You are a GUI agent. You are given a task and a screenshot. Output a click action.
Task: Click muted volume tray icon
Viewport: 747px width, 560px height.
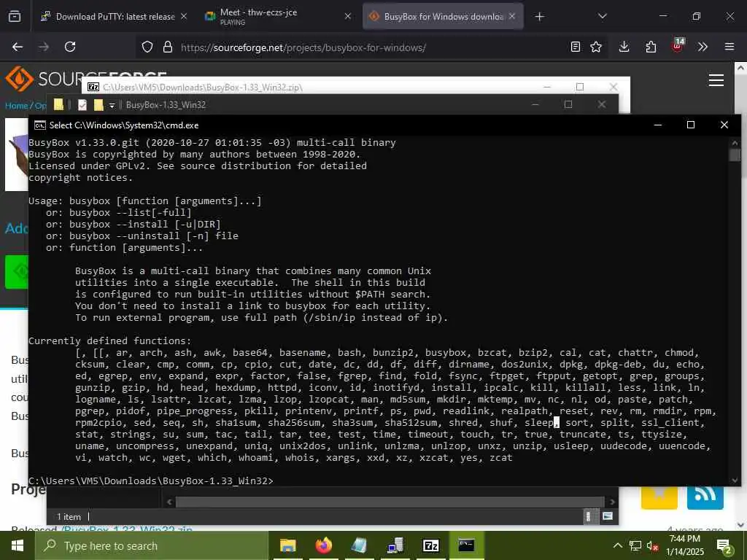click(x=653, y=546)
